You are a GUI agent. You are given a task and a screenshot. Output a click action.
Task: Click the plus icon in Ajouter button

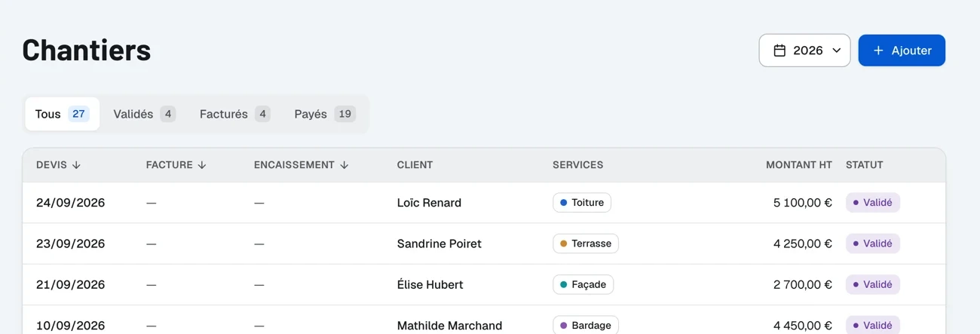click(x=878, y=51)
